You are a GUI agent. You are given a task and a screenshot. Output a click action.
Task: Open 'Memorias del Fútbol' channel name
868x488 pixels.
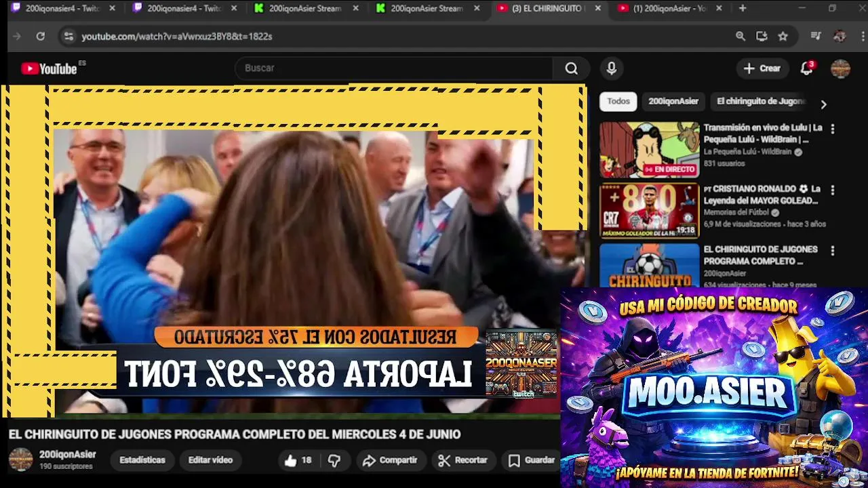coord(736,213)
